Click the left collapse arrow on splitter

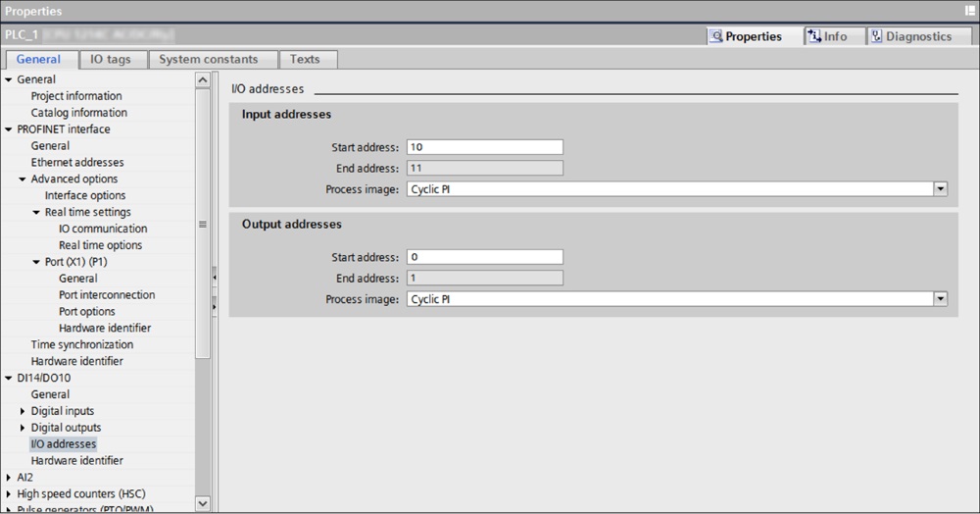point(214,279)
